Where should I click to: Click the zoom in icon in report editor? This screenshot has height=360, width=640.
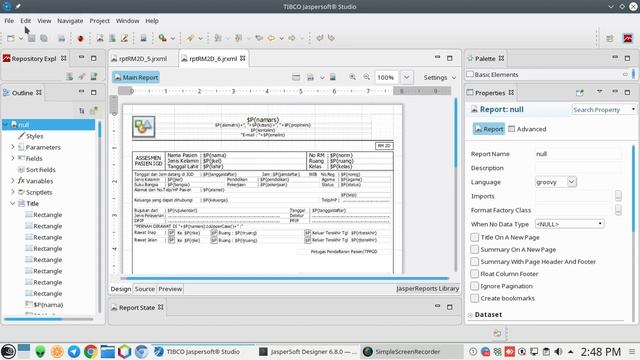pyautogui.click(x=352, y=77)
